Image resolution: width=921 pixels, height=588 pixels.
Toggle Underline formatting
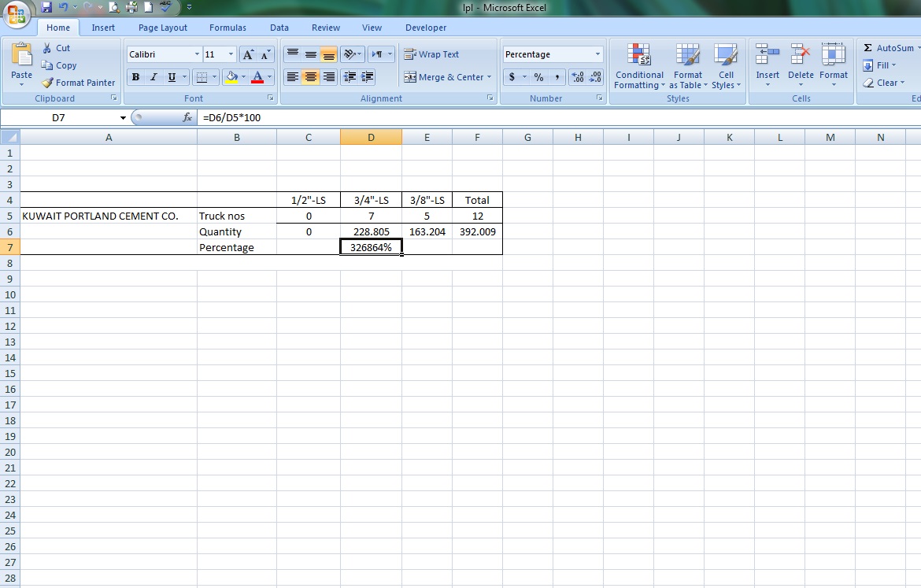tap(172, 77)
